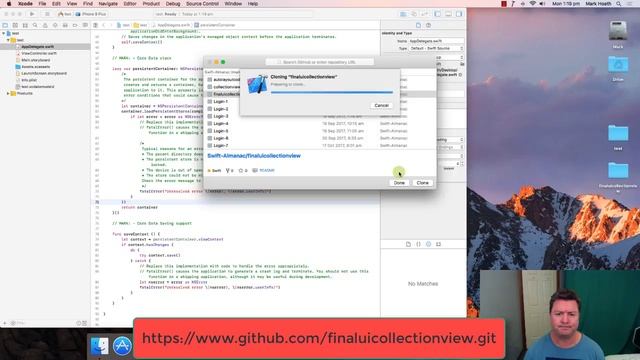The width and height of the screenshot is (640, 360).
Task: Select LaunchScreen.storyboard in navigator
Action: tap(44, 73)
